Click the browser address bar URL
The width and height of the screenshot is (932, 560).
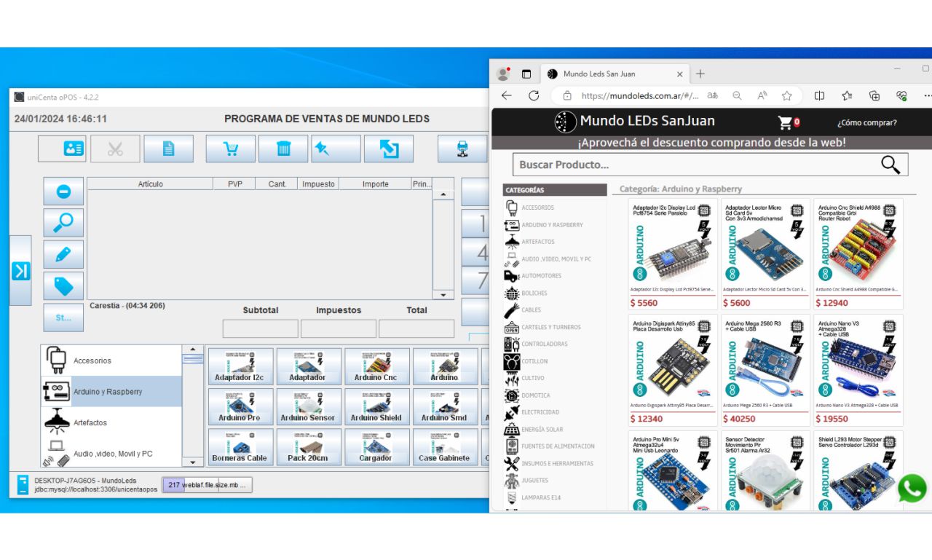pos(640,95)
